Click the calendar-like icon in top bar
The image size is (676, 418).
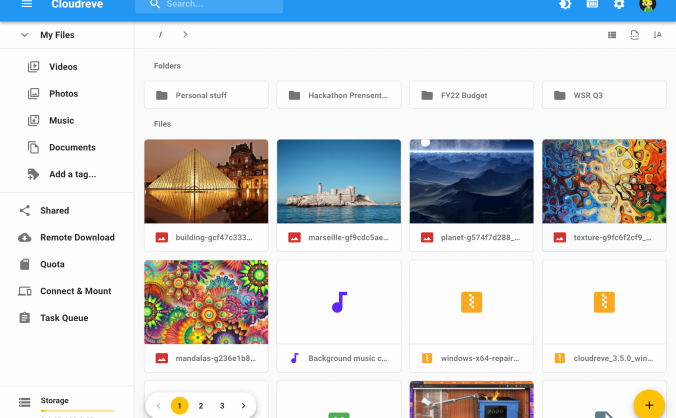click(x=592, y=4)
